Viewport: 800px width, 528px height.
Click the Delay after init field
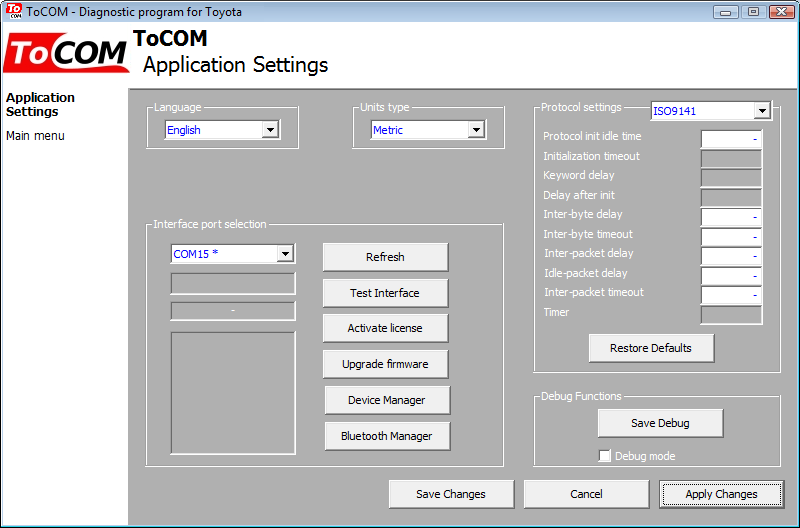click(732, 197)
